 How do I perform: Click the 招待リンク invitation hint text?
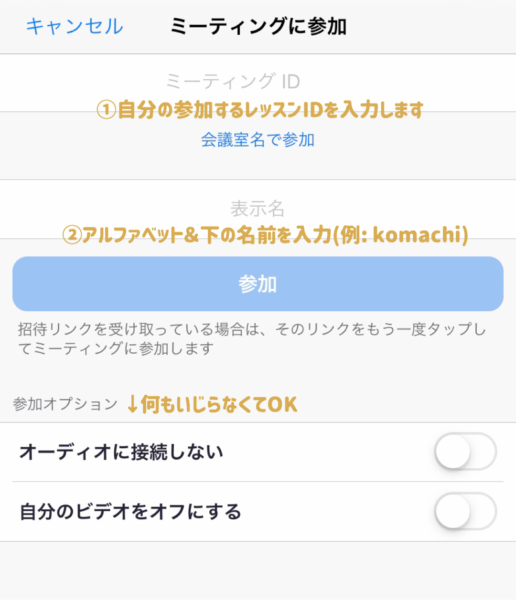252,339
